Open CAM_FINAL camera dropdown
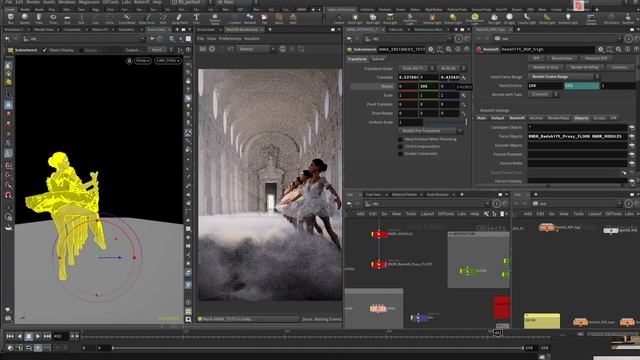Image resolution: width=640 pixels, height=360 pixels. pos(168,61)
